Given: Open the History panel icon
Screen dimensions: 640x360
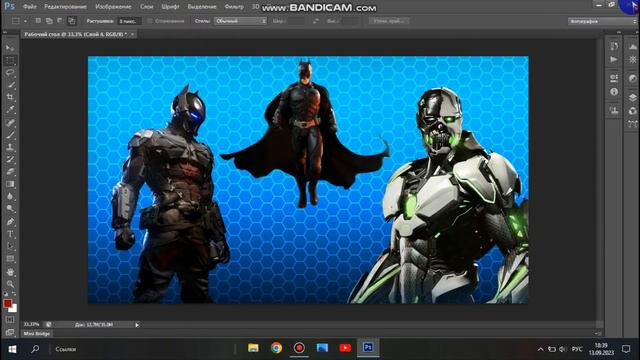Looking at the screenshot, I should (614, 46).
